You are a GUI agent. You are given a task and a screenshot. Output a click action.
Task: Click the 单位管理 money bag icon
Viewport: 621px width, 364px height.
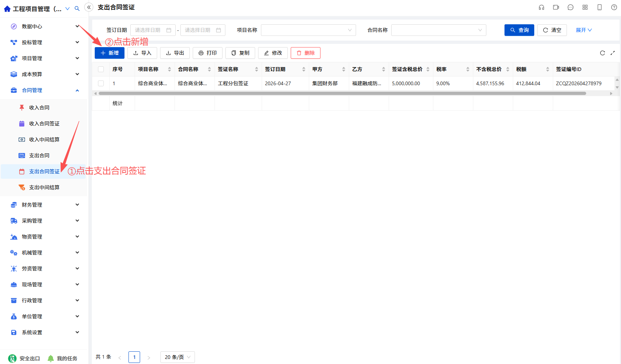pyautogui.click(x=14, y=317)
